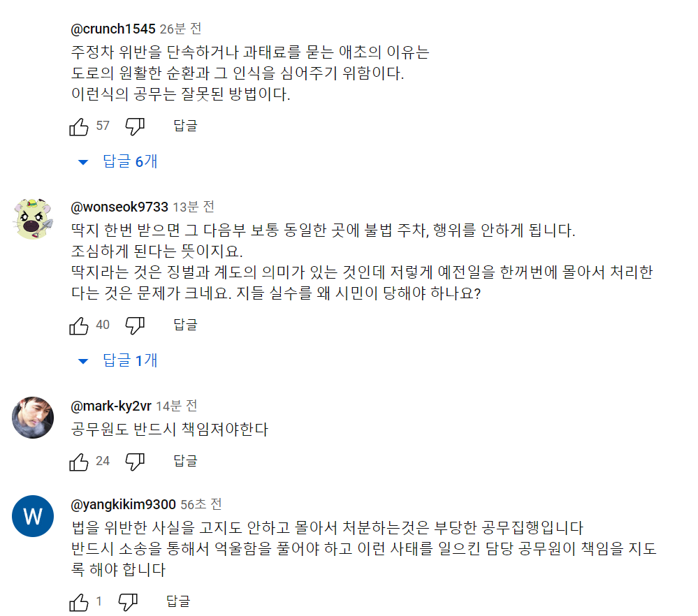Reply to @yangkikim9300's comment
This screenshot has height=616, width=698.
click(178, 601)
